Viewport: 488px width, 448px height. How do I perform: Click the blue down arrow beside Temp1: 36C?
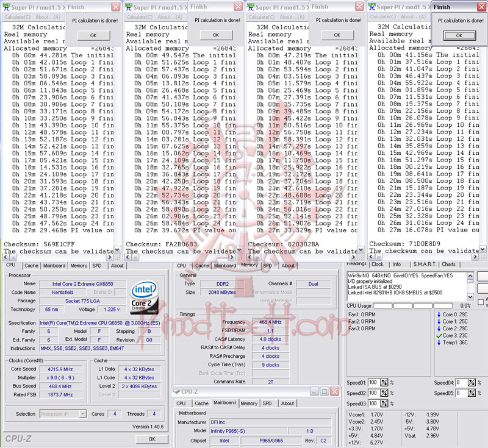pos(439,343)
